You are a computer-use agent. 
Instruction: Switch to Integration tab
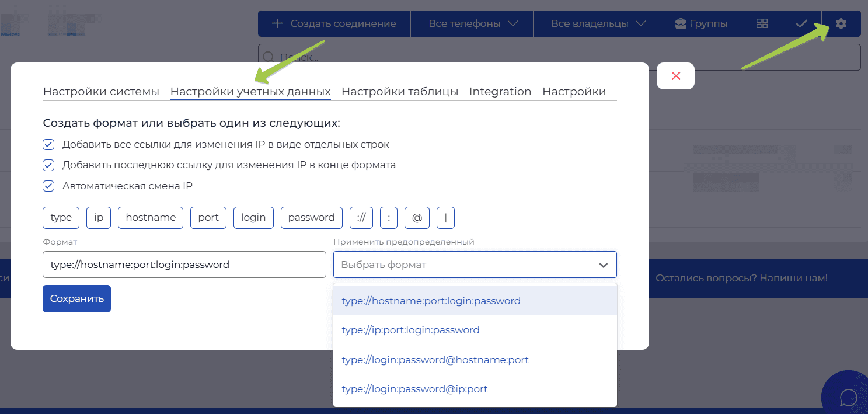pyautogui.click(x=500, y=92)
